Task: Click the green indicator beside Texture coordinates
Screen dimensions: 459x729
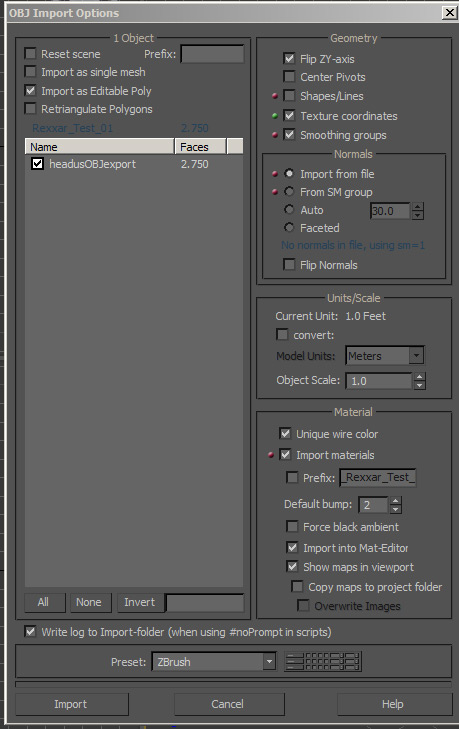Action: pos(275,115)
